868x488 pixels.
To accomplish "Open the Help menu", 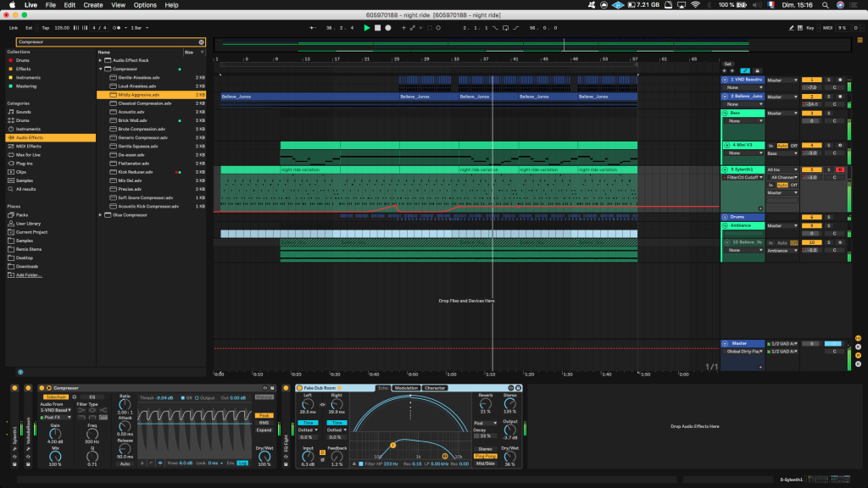I will [171, 5].
